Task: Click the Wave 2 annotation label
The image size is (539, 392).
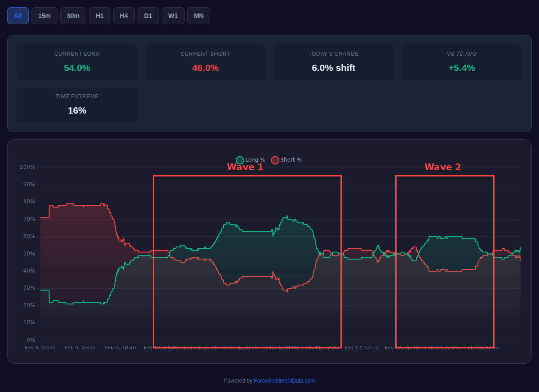Action: (442, 167)
